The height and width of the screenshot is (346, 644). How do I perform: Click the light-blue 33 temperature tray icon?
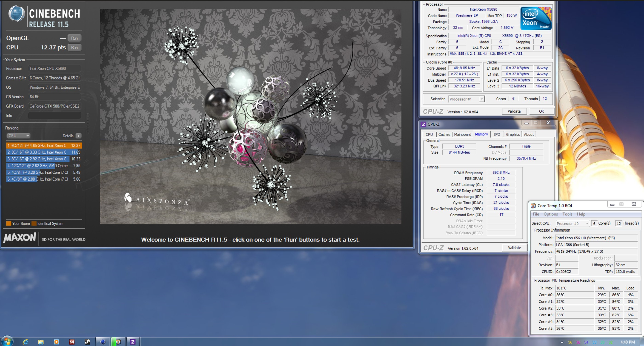pyautogui.click(x=594, y=342)
